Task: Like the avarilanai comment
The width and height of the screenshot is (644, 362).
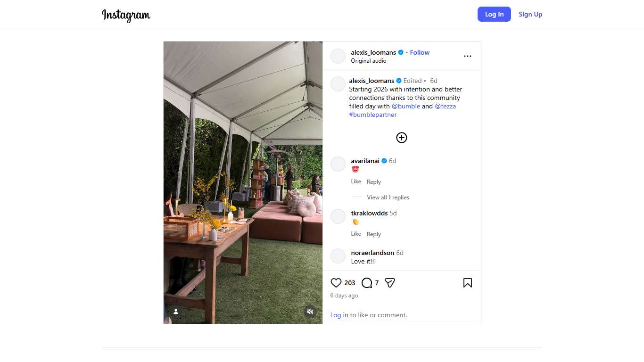Action: [x=356, y=181]
